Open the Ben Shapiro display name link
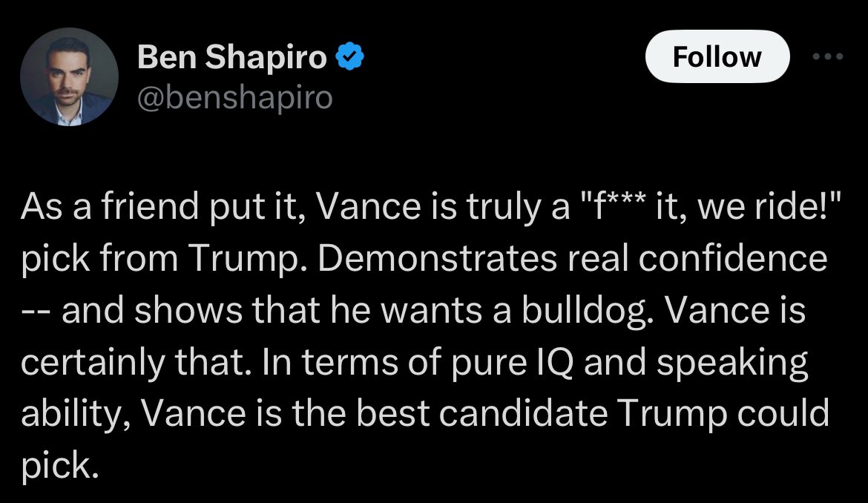 point(231,57)
